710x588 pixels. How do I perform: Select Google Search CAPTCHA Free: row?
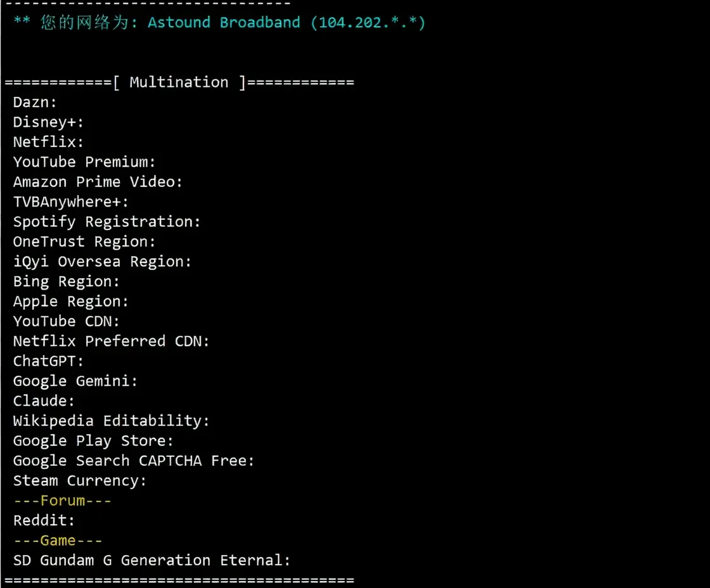point(134,461)
